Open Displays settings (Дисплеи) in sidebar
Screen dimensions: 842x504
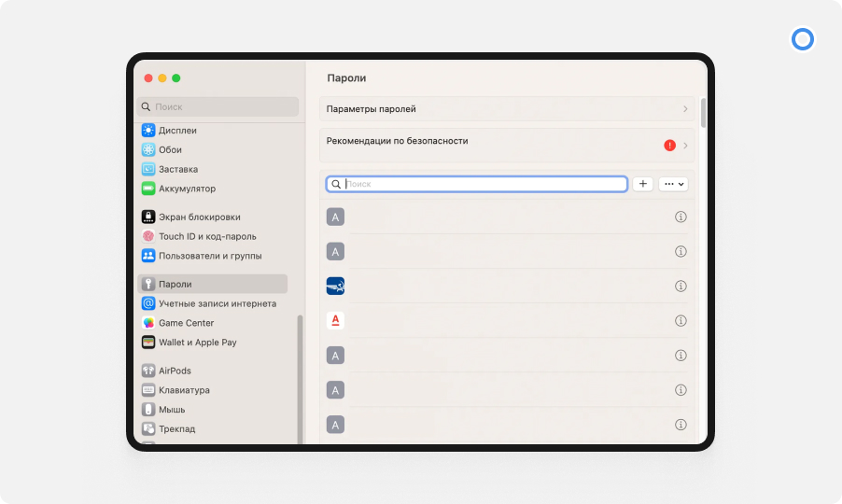pos(177,131)
